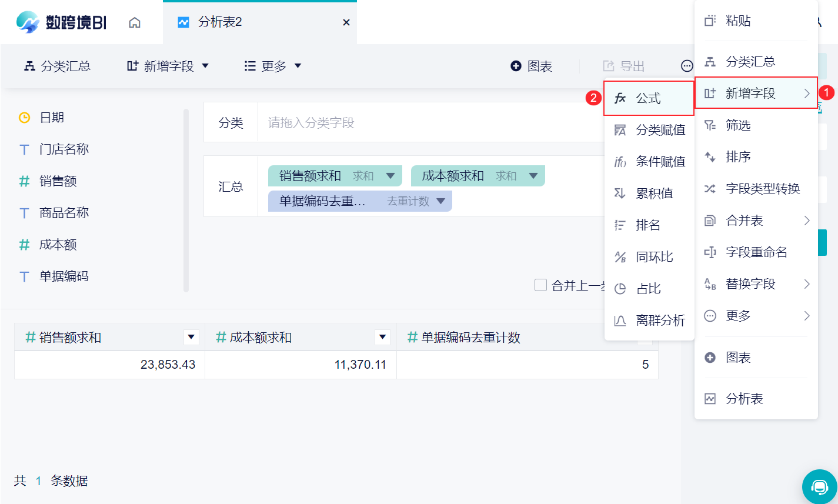This screenshot has width=838, height=504.
Task: Click the 占比 pie chart icon
Action: point(620,289)
